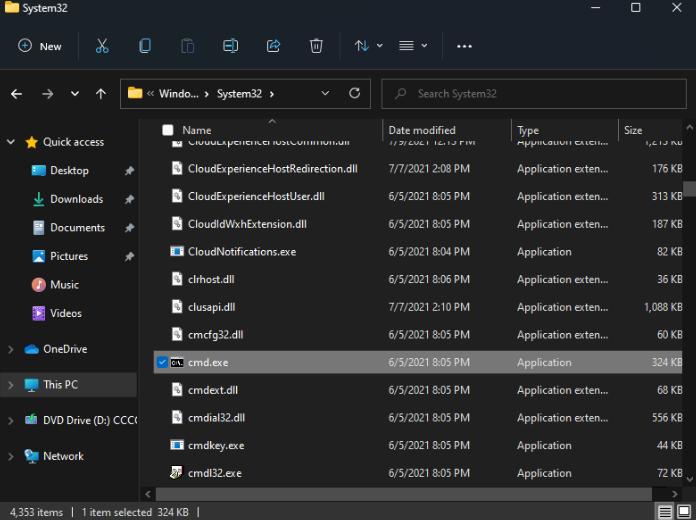Collapse the Quick access tree

[x=11, y=142]
